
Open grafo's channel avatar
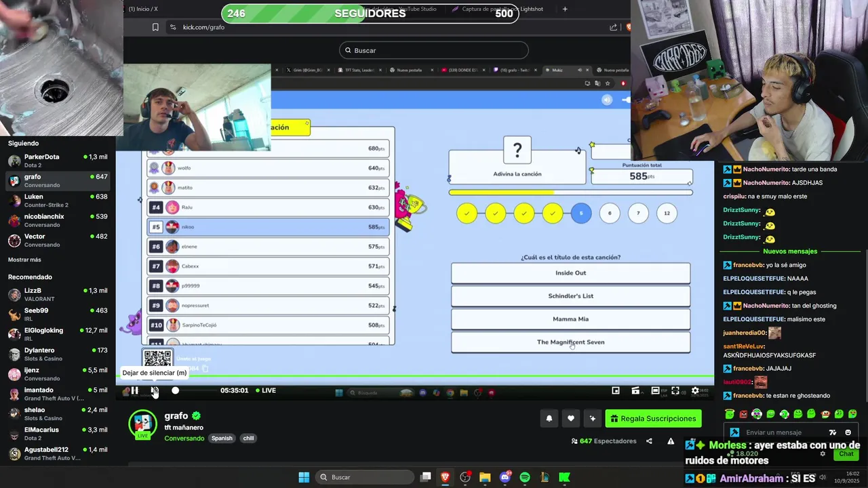(143, 424)
